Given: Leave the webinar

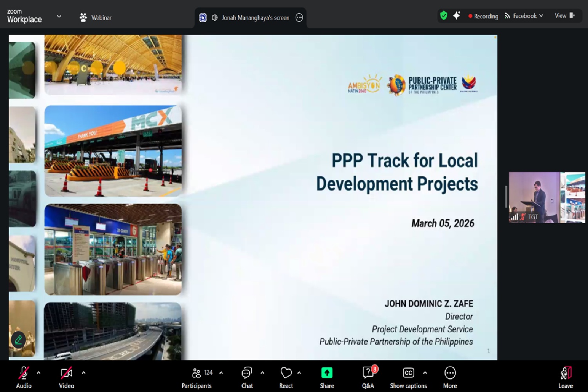Looking at the screenshot, I should coord(565,377).
